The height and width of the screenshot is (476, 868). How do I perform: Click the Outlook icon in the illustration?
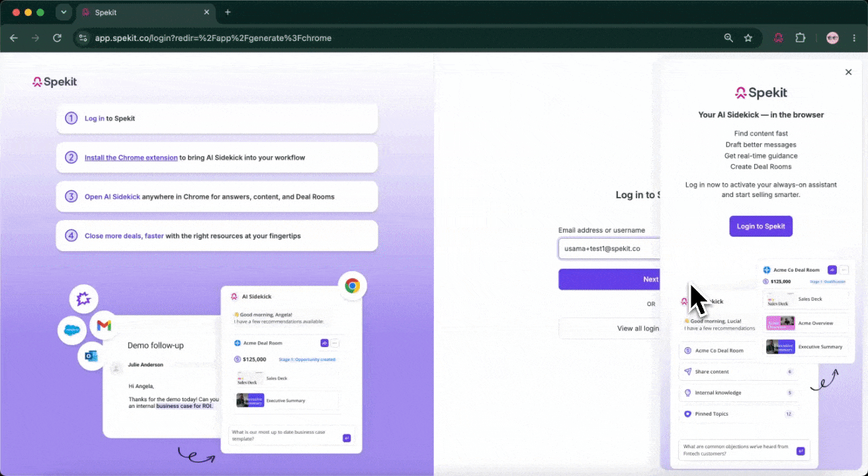click(91, 356)
